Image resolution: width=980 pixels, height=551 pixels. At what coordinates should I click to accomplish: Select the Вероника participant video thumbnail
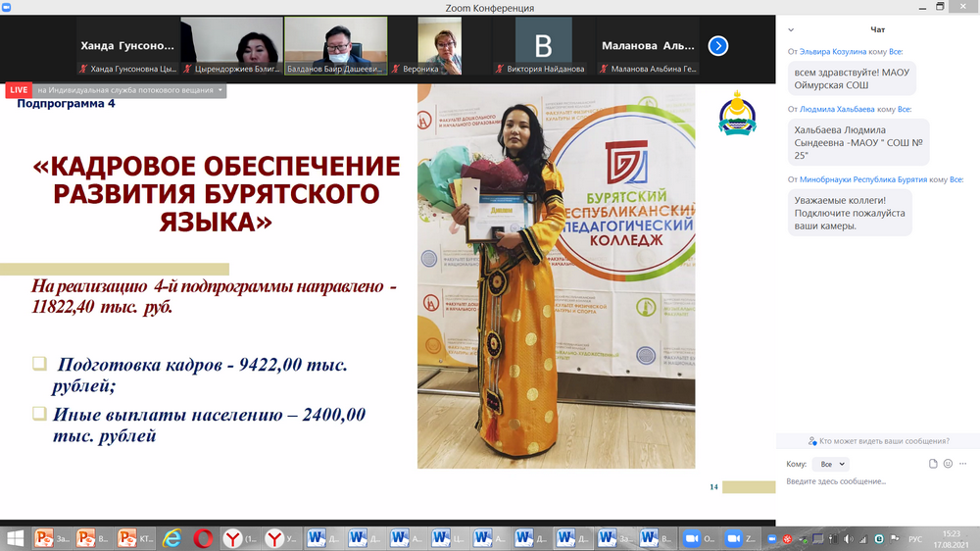440,45
